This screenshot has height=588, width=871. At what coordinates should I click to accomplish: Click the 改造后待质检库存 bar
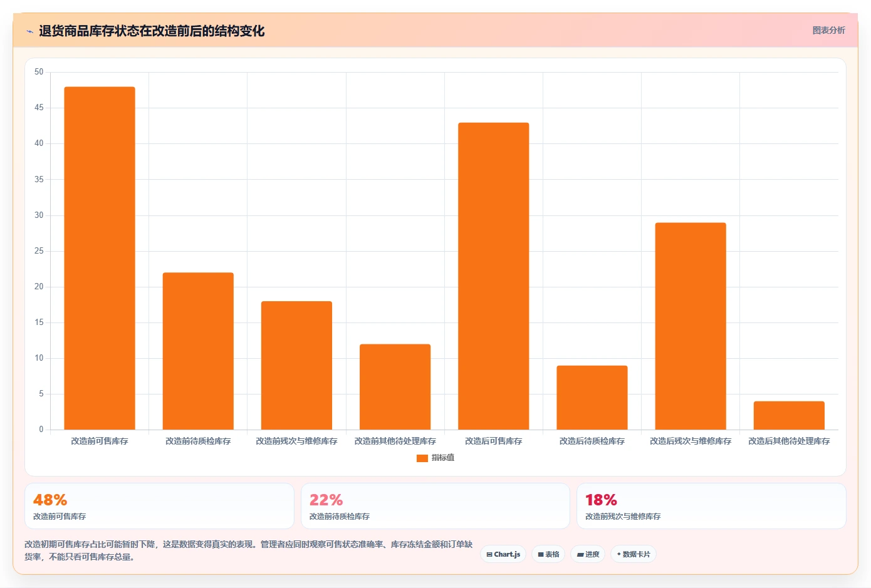point(592,398)
